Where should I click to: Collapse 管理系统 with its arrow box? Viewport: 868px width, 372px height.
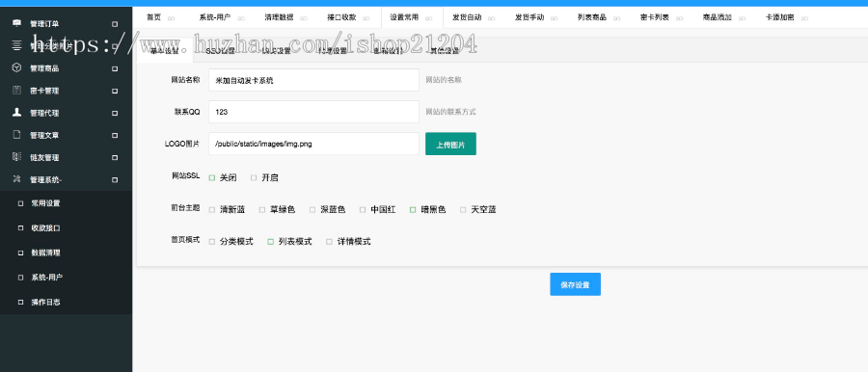115,180
